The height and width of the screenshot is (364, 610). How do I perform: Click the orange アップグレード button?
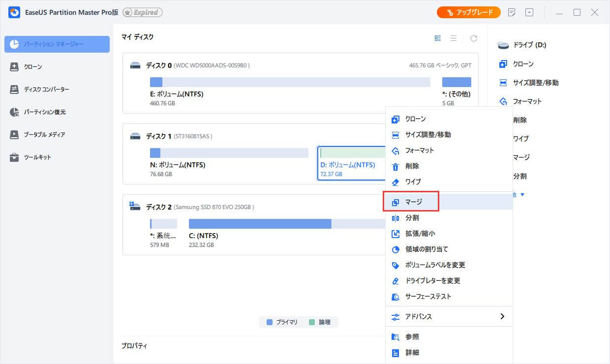tap(468, 12)
